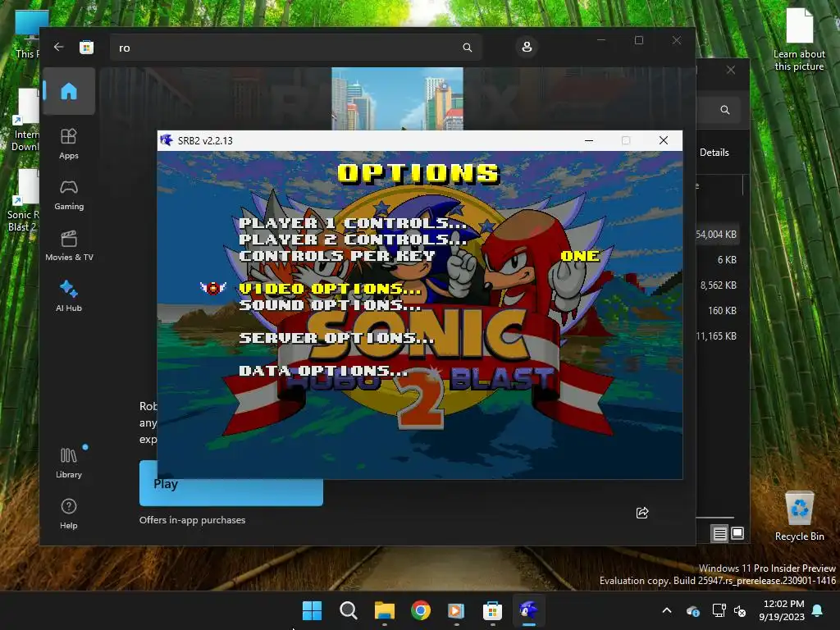
Task: Select Video Options in SRB2 menu
Action: pyautogui.click(x=330, y=289)
